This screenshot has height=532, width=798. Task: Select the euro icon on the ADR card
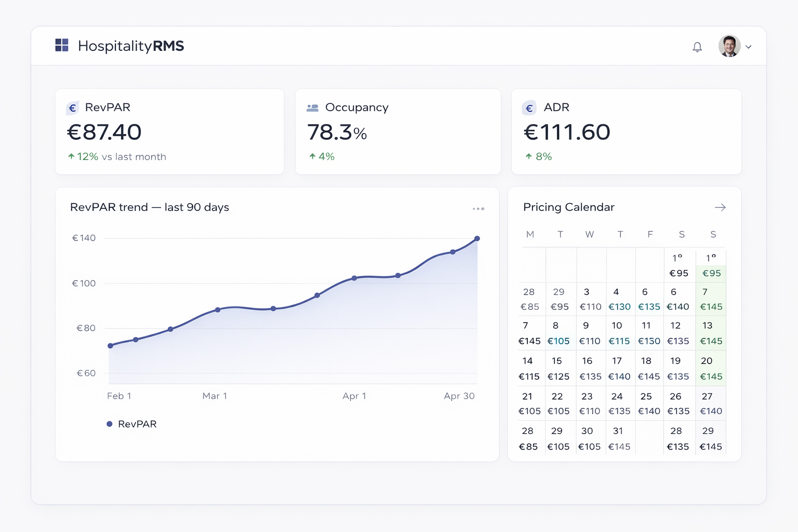[529, 108]
